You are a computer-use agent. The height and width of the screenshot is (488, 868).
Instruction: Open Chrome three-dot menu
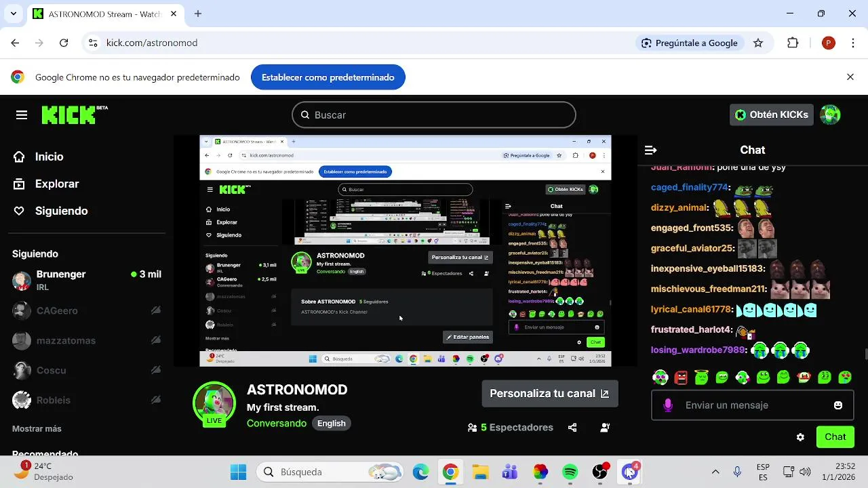click(852, 43)
